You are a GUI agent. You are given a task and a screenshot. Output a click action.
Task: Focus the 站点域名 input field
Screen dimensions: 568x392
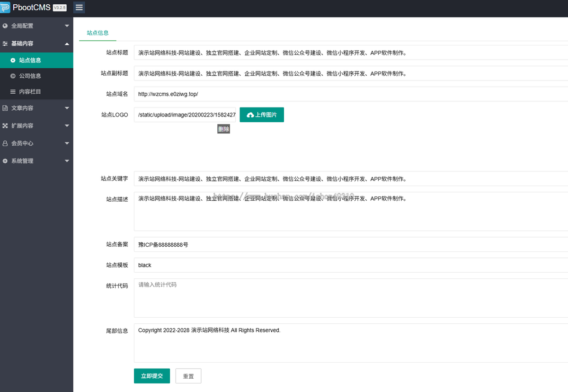coord(351,94)
